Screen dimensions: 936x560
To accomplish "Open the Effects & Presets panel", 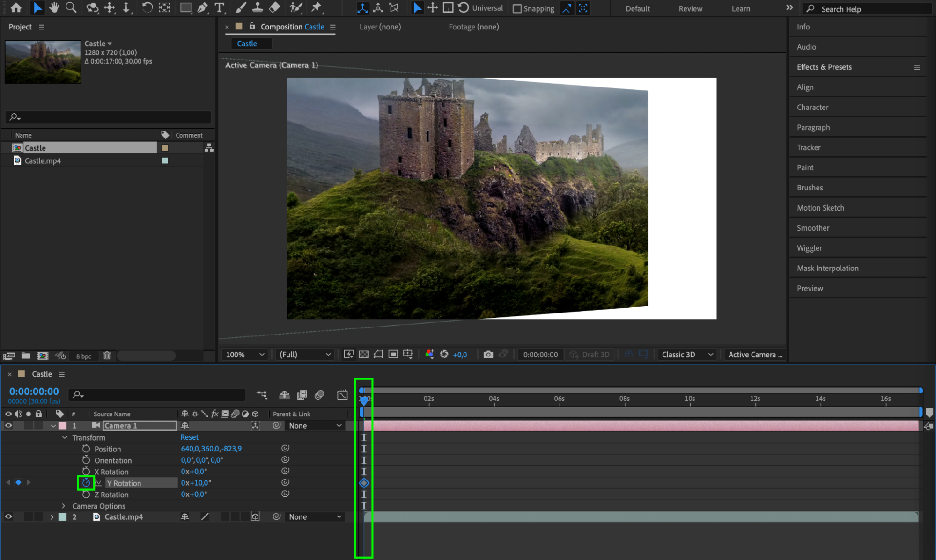I will pyautogui.click(x=824, y=67).
